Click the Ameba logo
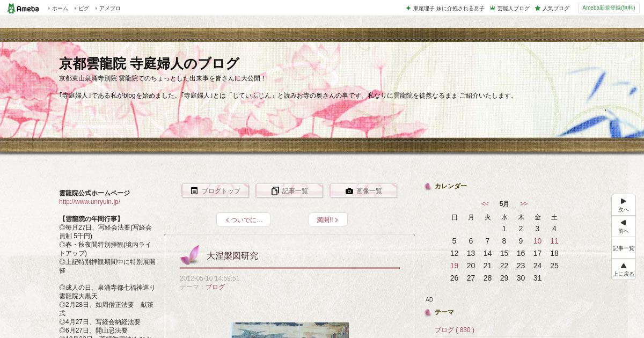The height and width of the screenshot is (338, 644). tap(23, 8)
